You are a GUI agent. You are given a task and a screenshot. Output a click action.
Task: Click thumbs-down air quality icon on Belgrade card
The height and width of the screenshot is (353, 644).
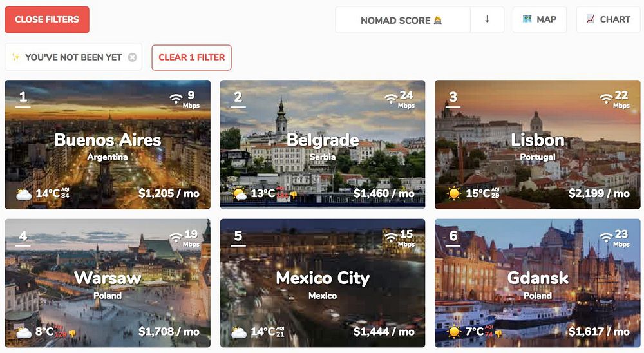pos(293,194)
